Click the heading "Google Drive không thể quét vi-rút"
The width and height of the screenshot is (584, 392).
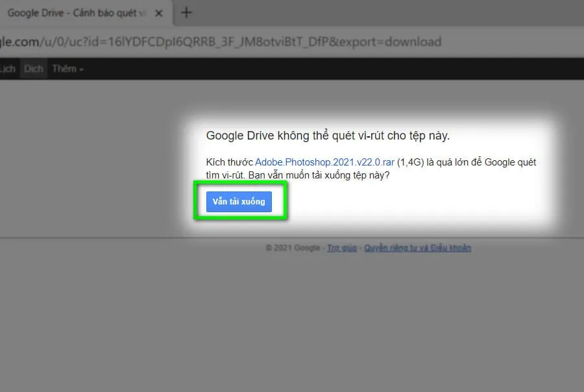coord(328,136)
